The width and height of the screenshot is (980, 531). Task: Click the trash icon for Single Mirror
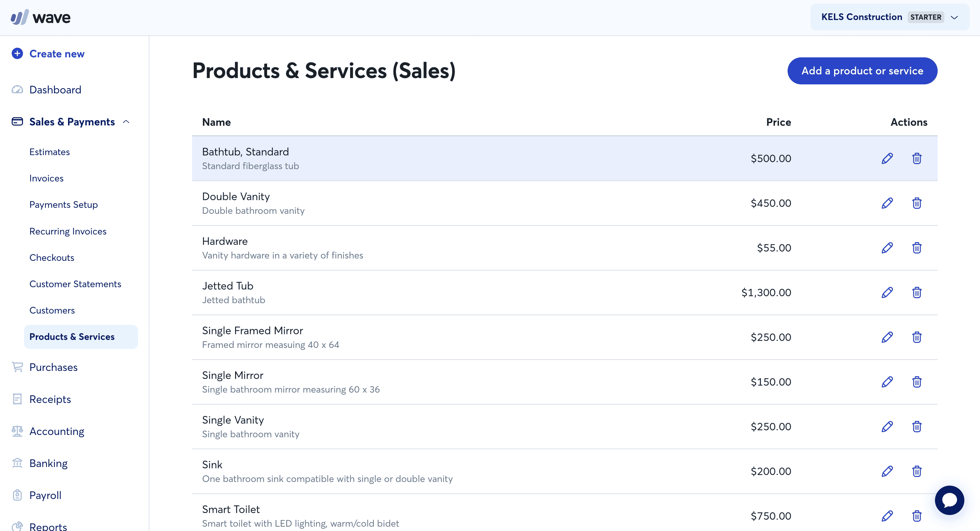click(917, 382)
